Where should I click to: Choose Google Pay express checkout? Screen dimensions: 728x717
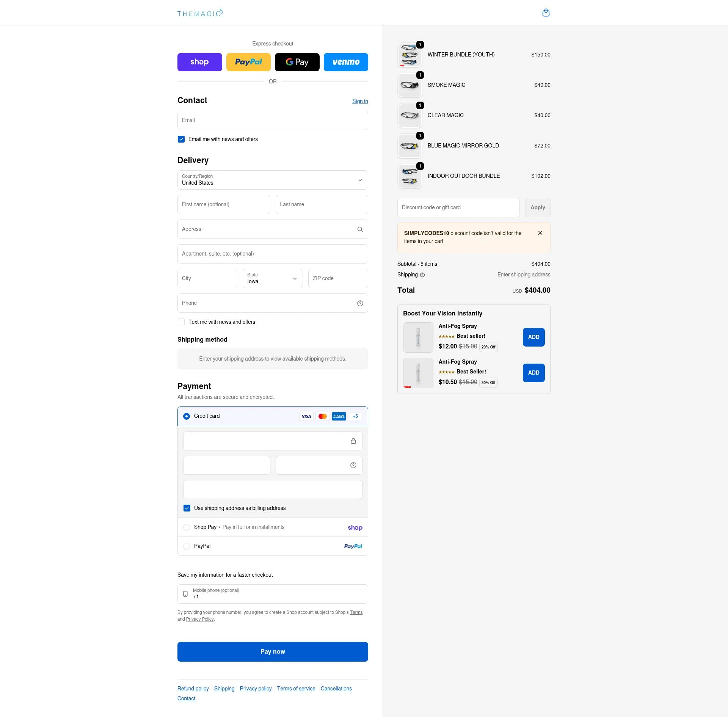click(x=297, y=62)
